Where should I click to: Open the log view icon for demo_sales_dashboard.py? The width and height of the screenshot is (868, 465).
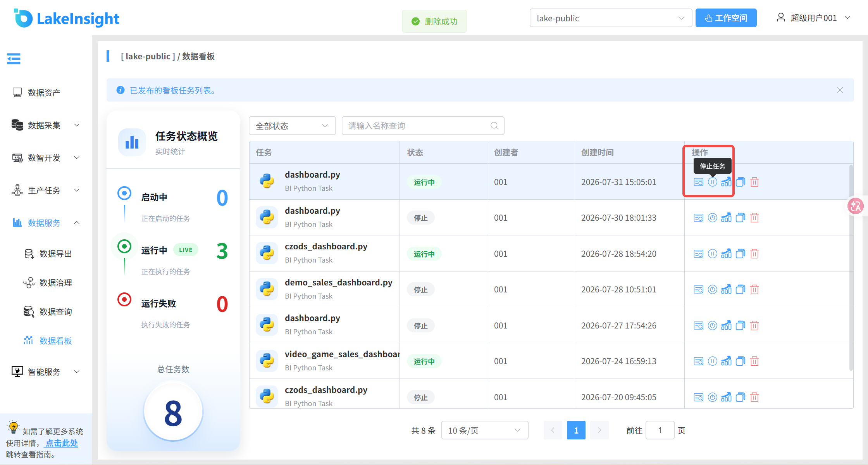pos(698,289)
